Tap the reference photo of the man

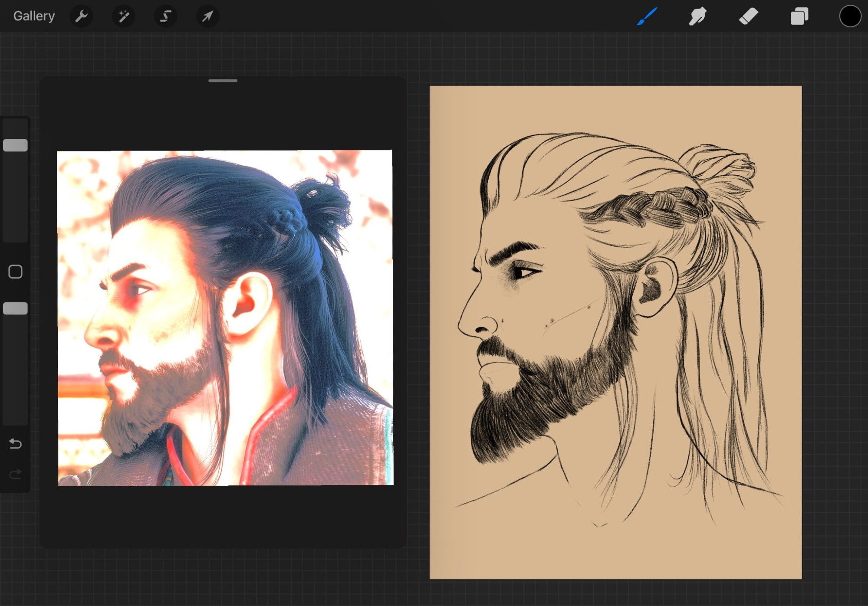pos(225,318)
